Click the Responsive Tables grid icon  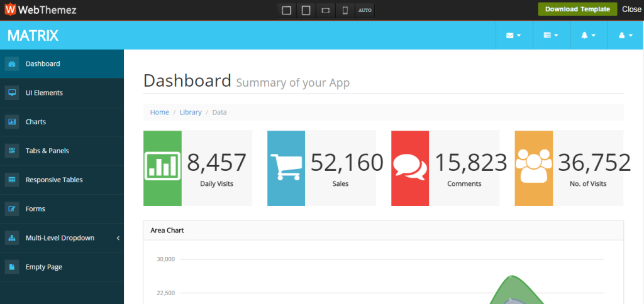pos(11,180)
